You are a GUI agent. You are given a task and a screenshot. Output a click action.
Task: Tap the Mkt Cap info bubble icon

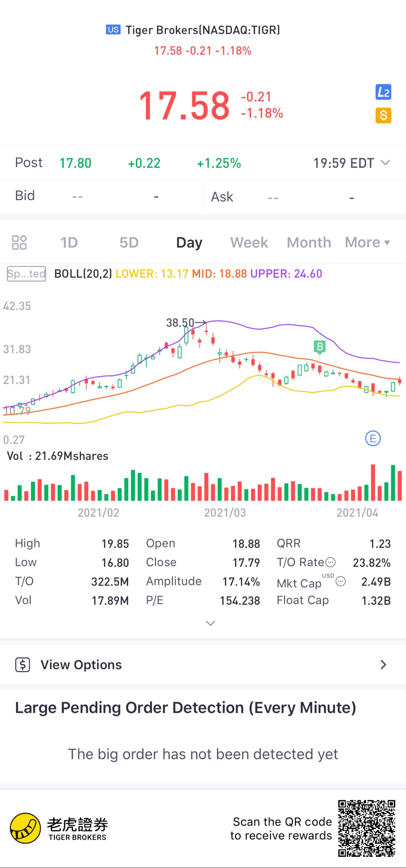[341, 581]
